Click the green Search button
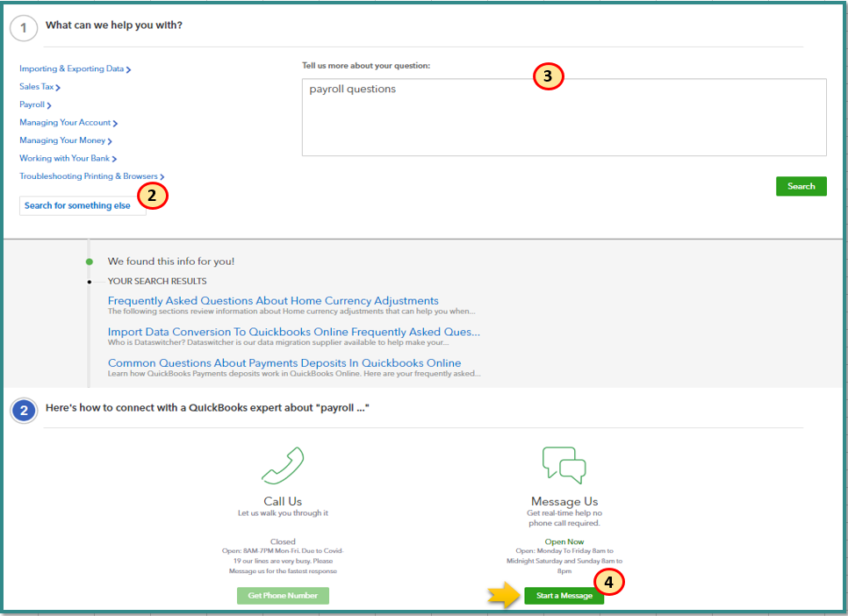Viewport: 848px width, 616px height. tap(801, 186)
